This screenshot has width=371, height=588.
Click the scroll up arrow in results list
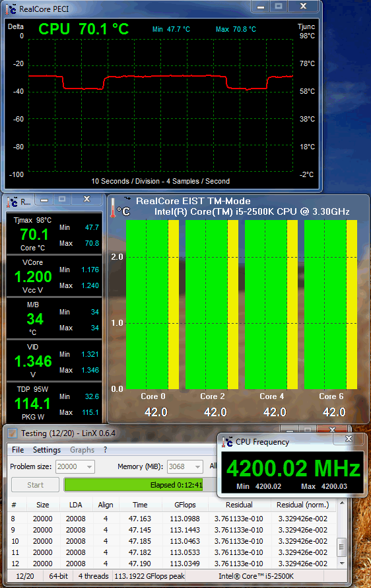coord(341,503)
